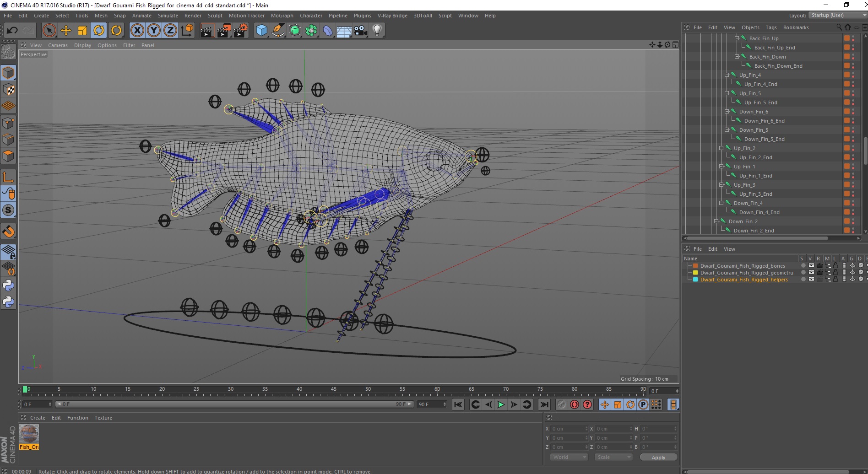The image size is (868, 474).
Task: Click frame 45 on the timeline ruler
Action: [333, 390]
